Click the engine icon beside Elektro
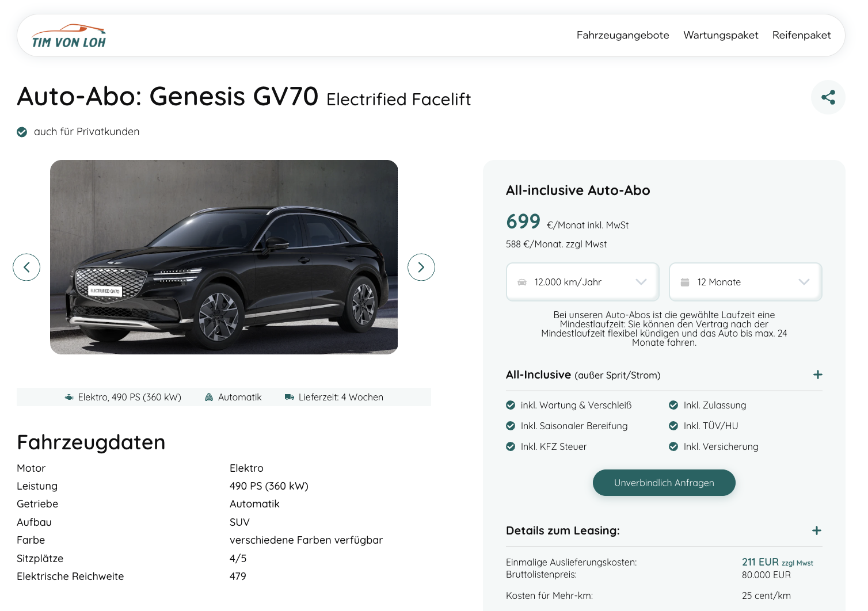This screenshot has width=868, height=611. coord(69,397)
